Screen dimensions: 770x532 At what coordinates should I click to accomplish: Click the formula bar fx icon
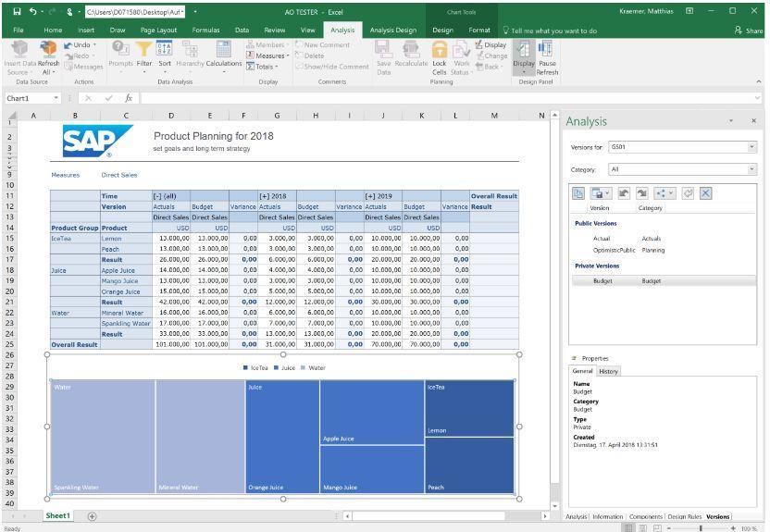[129, 98]
